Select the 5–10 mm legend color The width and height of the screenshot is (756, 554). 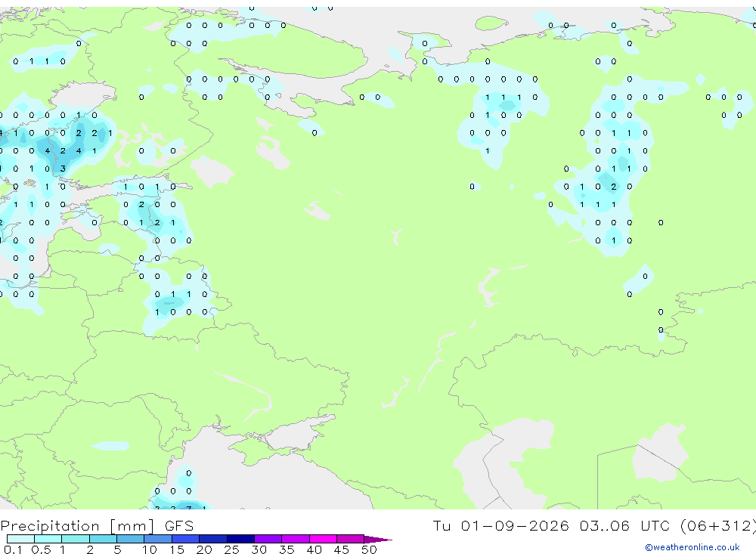click(131, 539)
